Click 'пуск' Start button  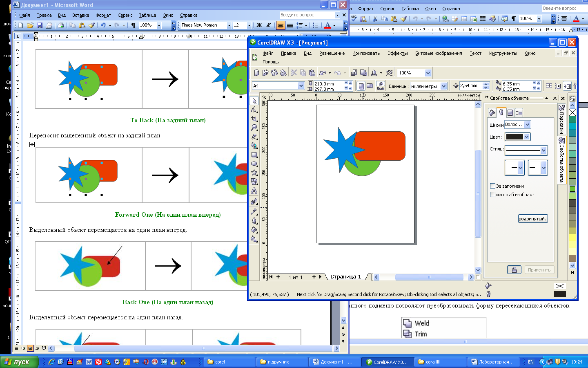[x=20, y=362]
